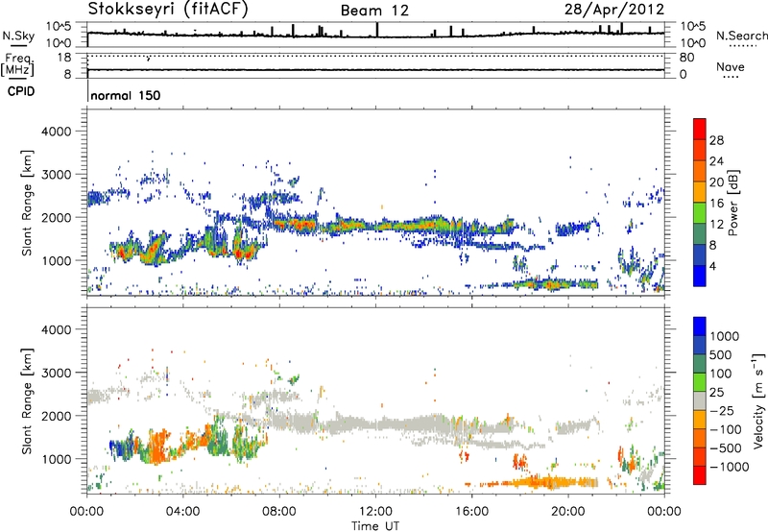Click 3000 tick on Velocity panel axis
The image size is (768, 532).
pyautogui.click(x=56, y=373)
